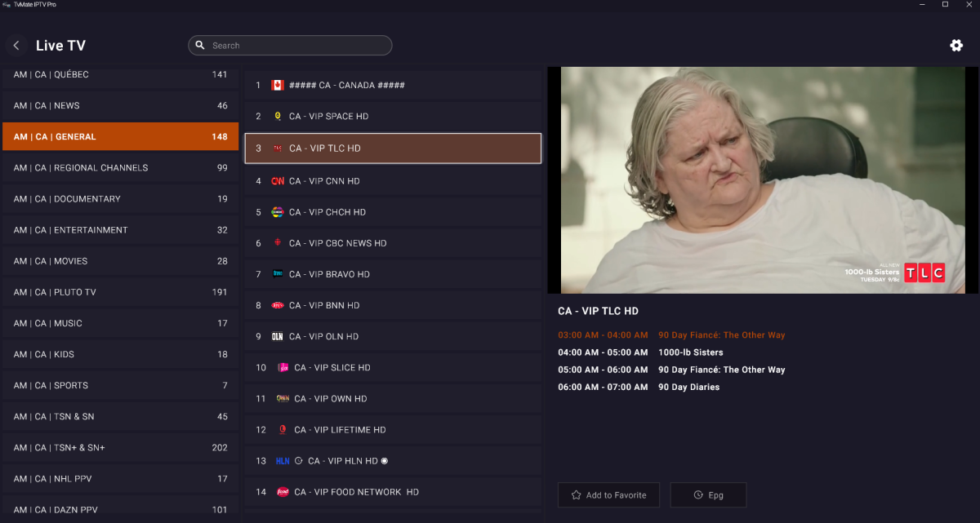Add the channel to favorites

pyautogui.click(x=608, y=495)
